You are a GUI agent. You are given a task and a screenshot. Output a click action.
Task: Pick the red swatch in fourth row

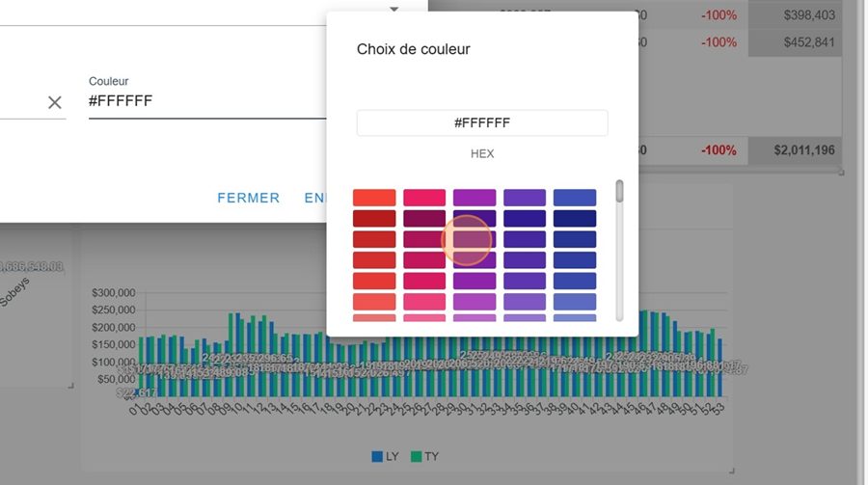(x=374, y=260)
